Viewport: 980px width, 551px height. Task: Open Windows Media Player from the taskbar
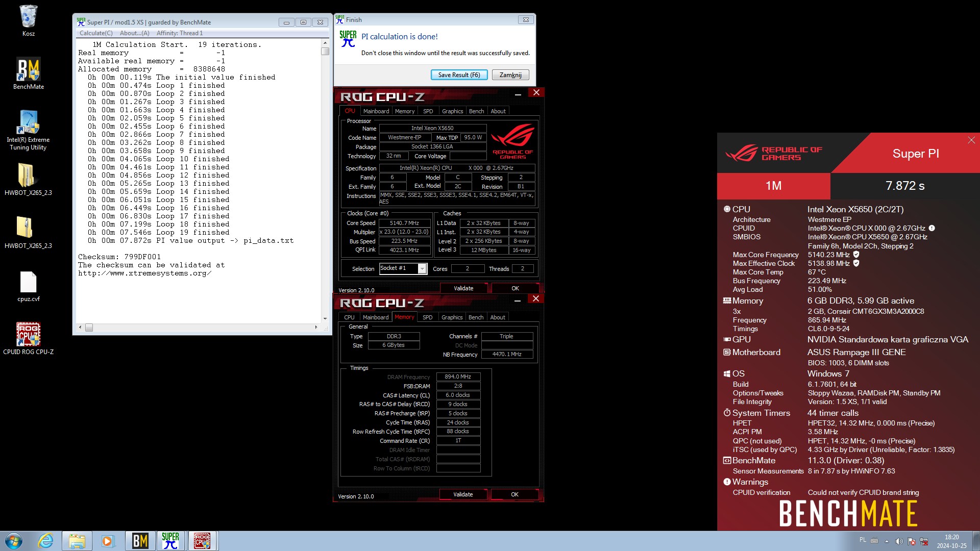[x=108, y=541]
